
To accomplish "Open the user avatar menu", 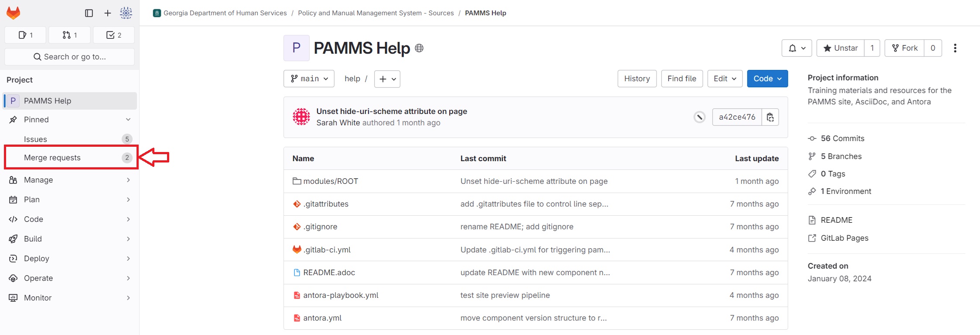I will [x=126, y=13].
